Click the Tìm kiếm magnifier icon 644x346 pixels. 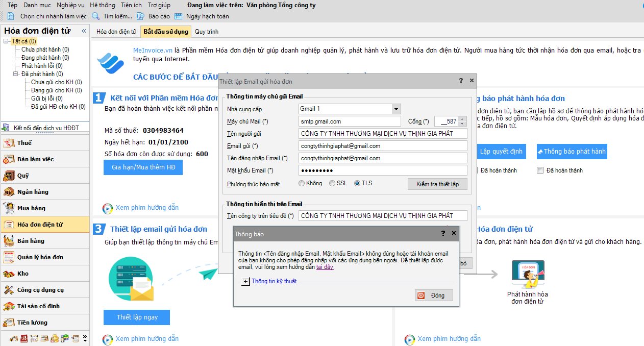pos(95,16)
